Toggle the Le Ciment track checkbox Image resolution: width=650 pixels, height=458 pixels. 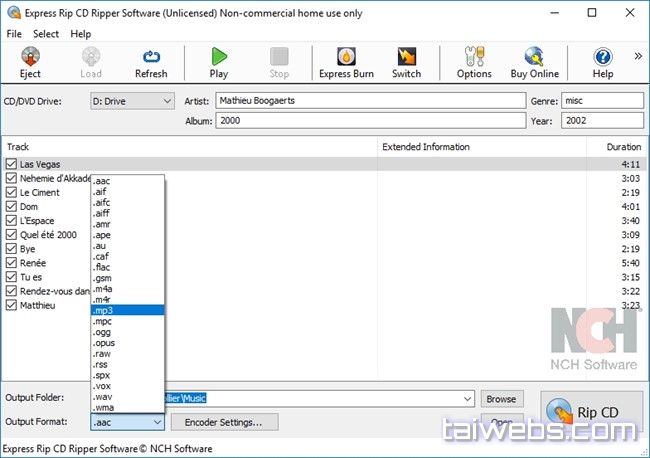coord(11,192)
